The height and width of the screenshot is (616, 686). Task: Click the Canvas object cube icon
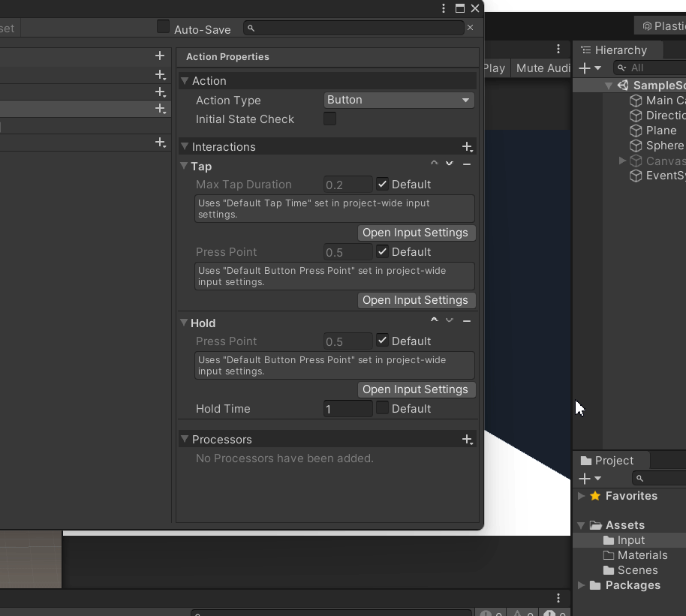pos(636,161)
